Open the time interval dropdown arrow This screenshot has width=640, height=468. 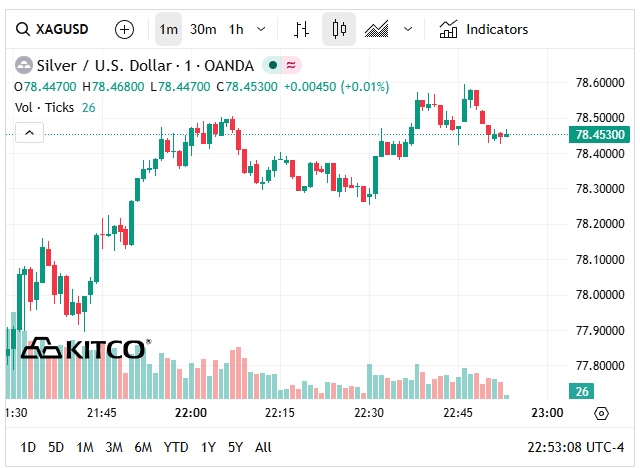[x=262, y=29]
